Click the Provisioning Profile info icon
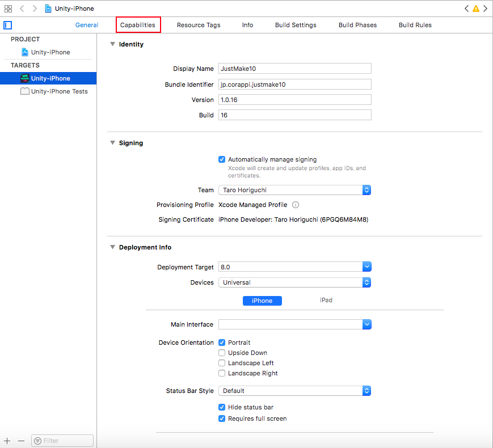The width and height of the screenshot is (493, 448). (x=296, y=205)
